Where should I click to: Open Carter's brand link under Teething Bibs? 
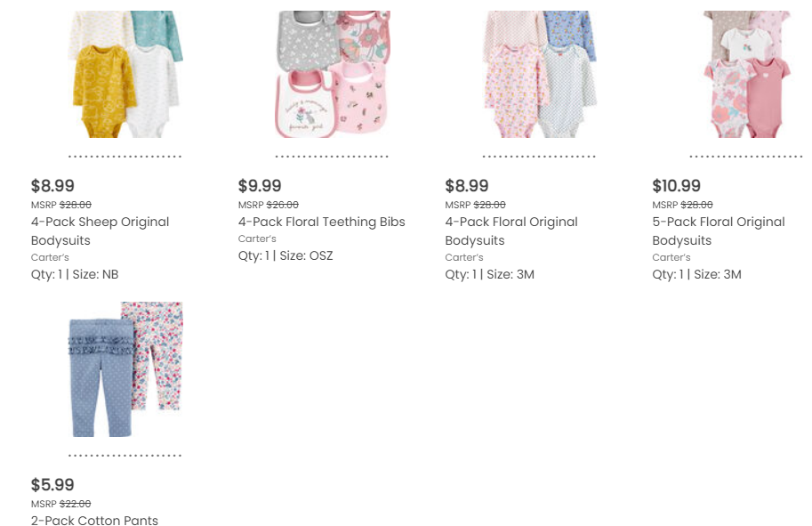[x=257, y=239]
